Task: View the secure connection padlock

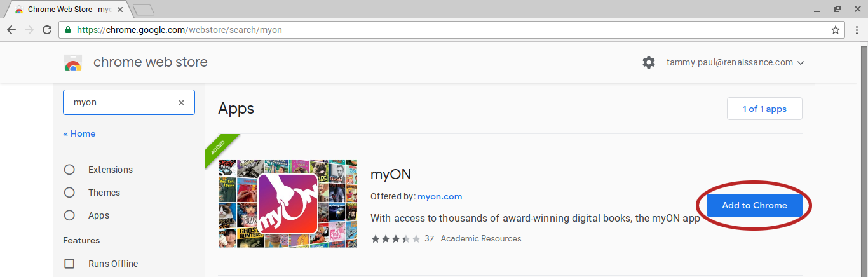Action: [x=68, y=30]
